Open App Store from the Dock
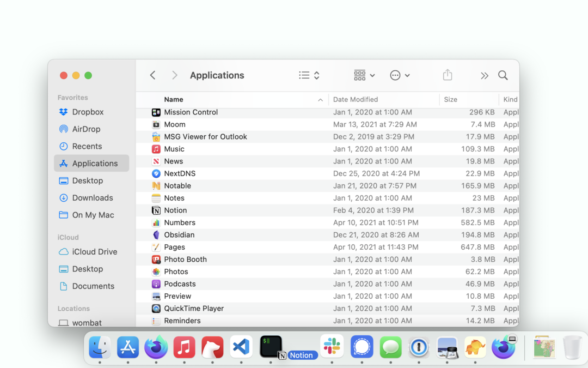The height and width of the screenshot is (368, 588). (x=128, y=347)
